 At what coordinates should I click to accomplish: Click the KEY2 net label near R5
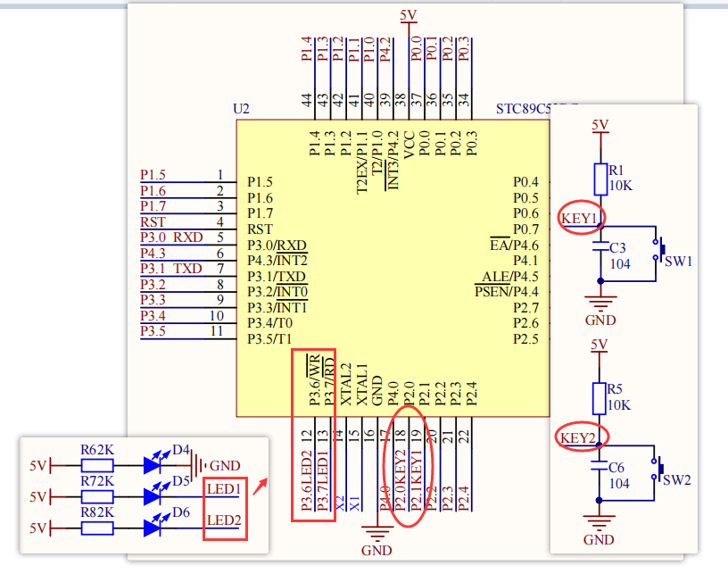point(577,438)
